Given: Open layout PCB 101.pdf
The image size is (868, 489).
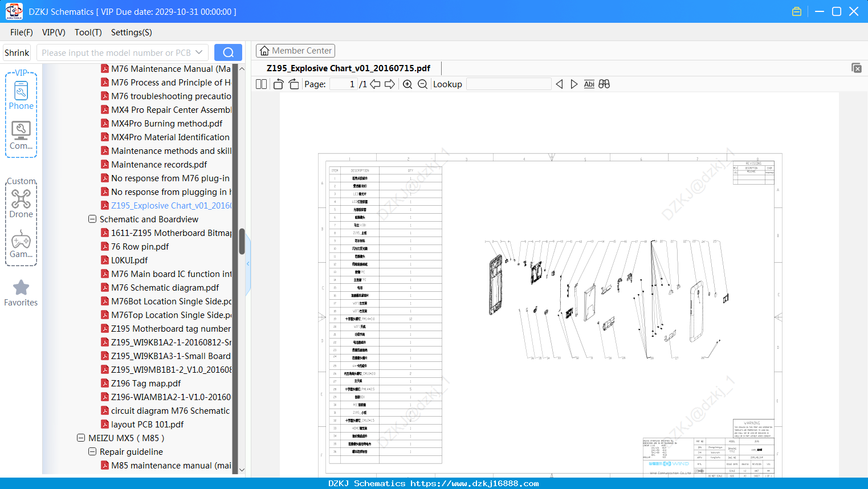Looking at the screenshot, I should point(142,425).
